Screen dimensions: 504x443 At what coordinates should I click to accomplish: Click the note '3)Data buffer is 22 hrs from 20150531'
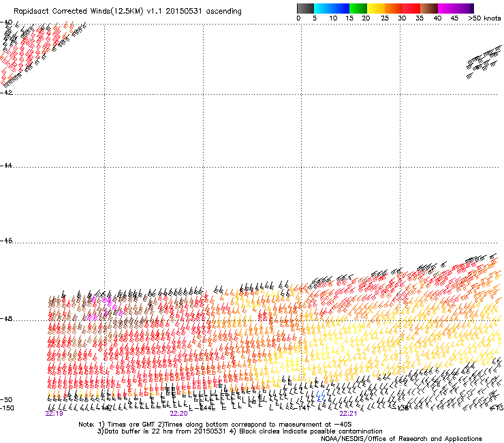click(161, 431)
